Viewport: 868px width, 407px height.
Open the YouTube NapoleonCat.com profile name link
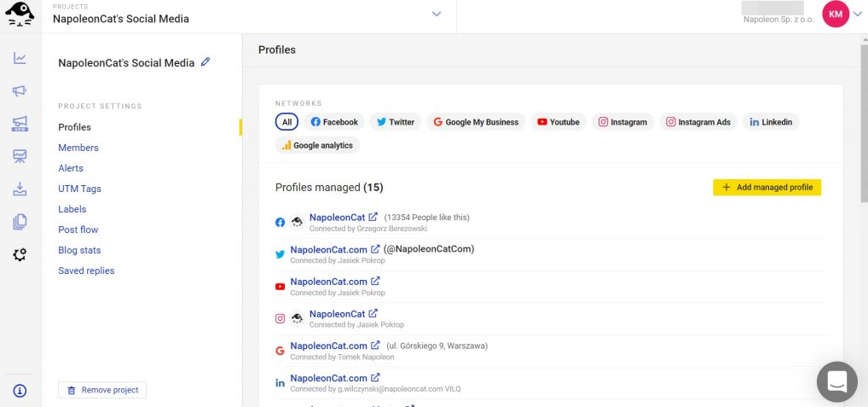[x=329, y=282]
